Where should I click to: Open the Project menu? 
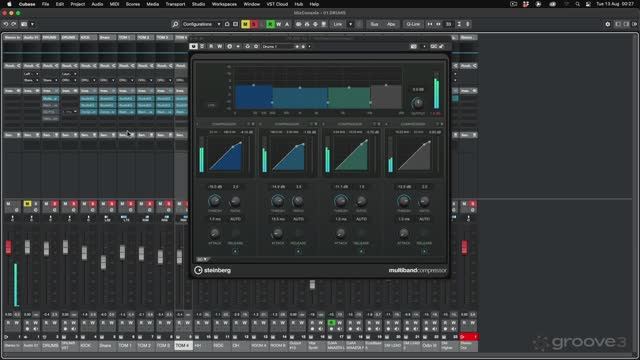pos(78,4)
